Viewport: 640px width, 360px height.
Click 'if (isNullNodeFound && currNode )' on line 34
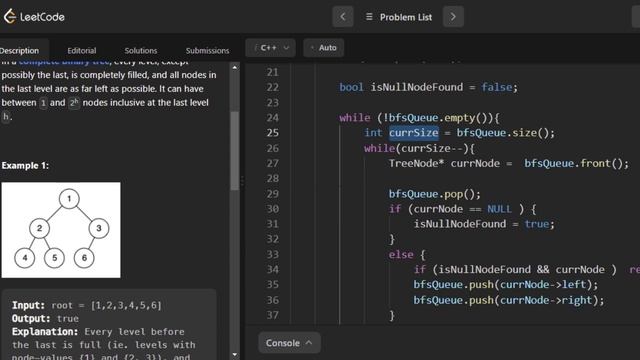[x=515, y=270]
